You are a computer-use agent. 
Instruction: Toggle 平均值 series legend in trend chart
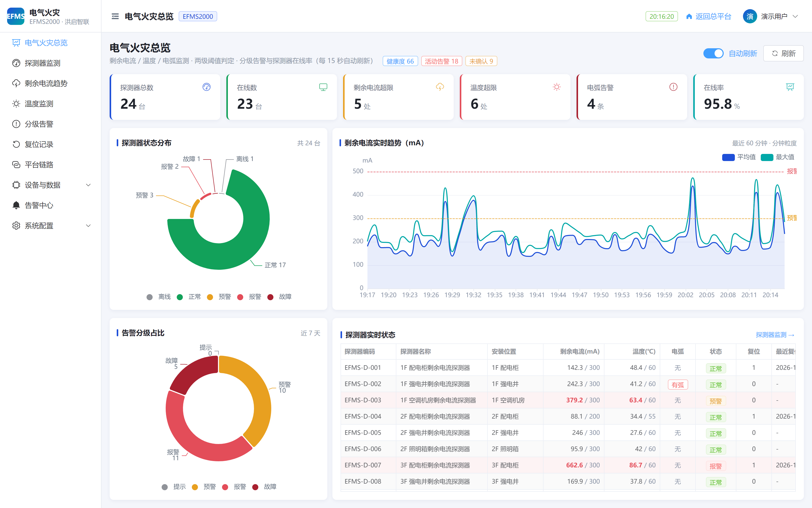[739, 157]
